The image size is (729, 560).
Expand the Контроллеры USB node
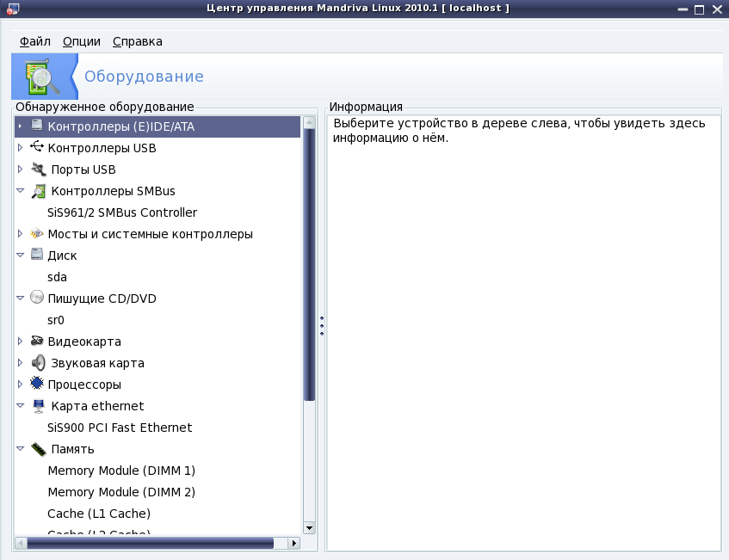(20, 147)
